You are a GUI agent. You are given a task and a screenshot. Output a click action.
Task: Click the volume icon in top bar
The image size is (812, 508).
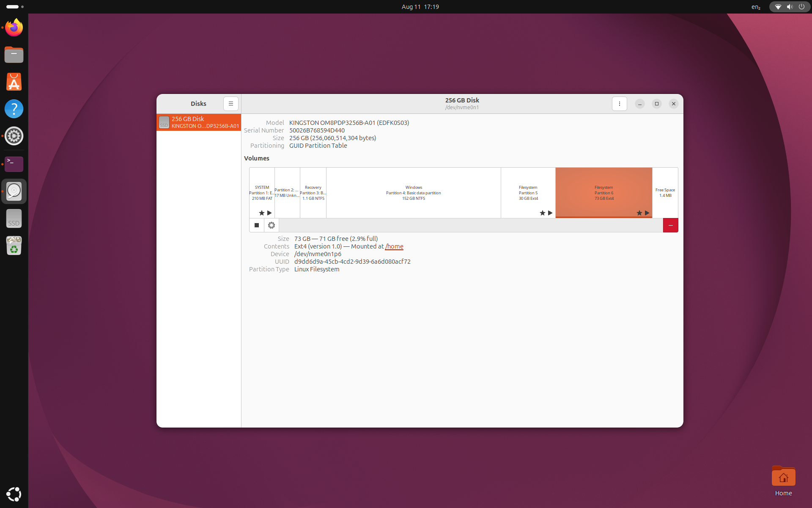[x=790, y=7]
